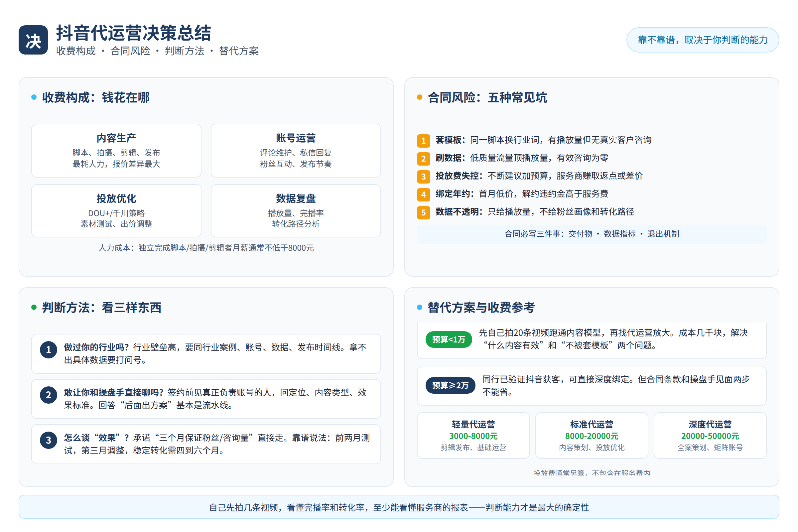This screenshot has height=532, width=798.
Task: Click the 绑定年约 risk description text
Action: [522, 194]
